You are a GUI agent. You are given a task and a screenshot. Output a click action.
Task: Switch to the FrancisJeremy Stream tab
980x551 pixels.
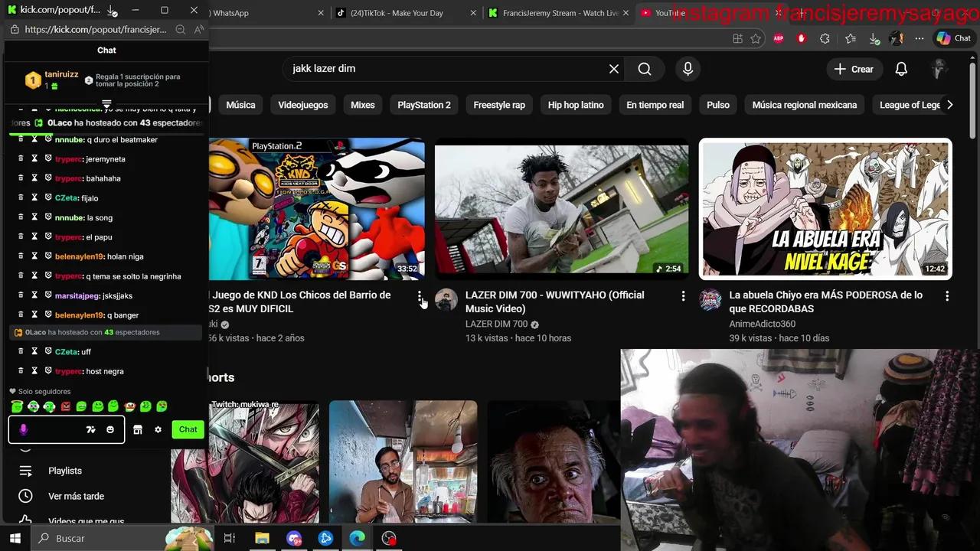point(558,13)
